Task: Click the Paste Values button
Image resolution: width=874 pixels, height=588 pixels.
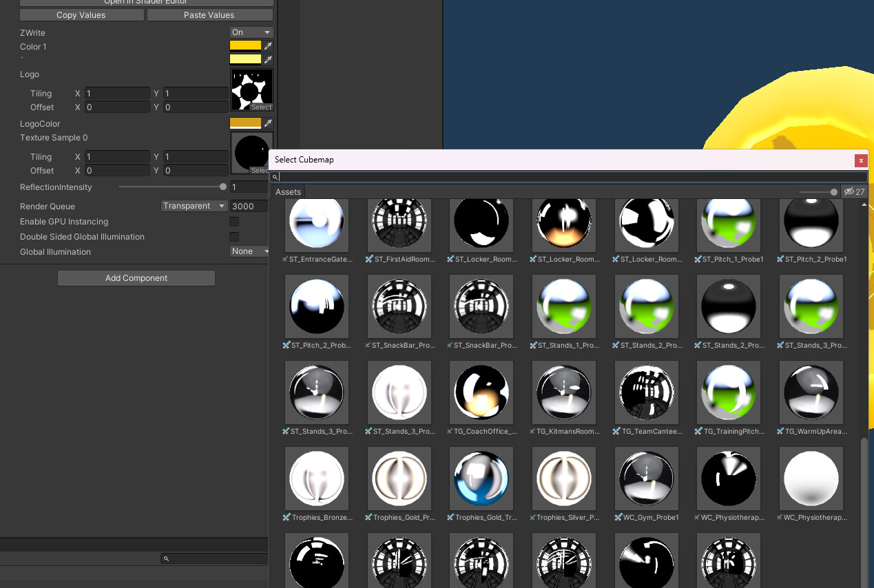Action: click(x=209, y=14)
